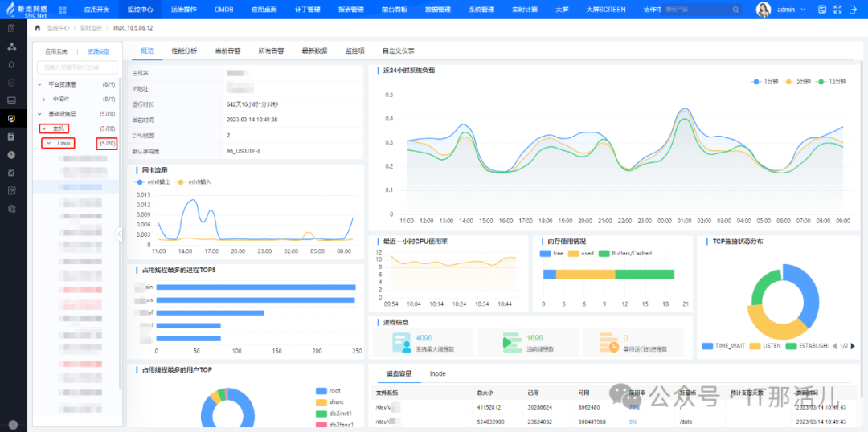Toggle the used memory legend item
Viewport: 868px width, 432px height.
coord(581,253)
